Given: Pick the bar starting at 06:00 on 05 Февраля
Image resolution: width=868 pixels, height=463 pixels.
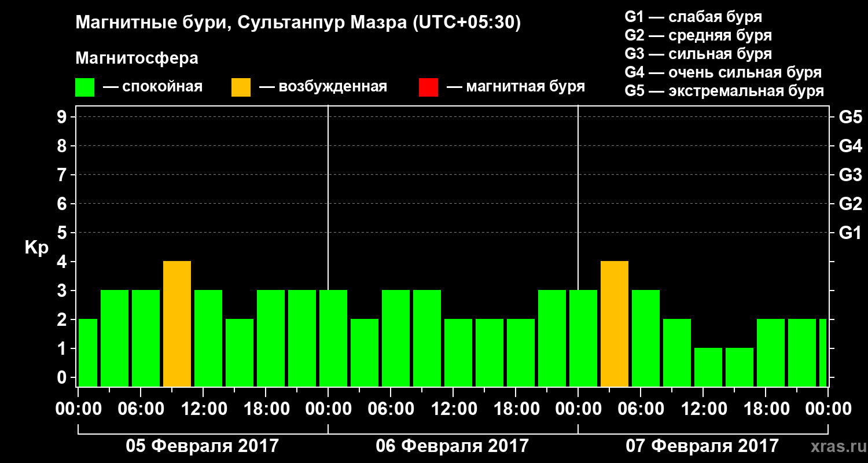Looking at the screenshot, I should point(146,339).
